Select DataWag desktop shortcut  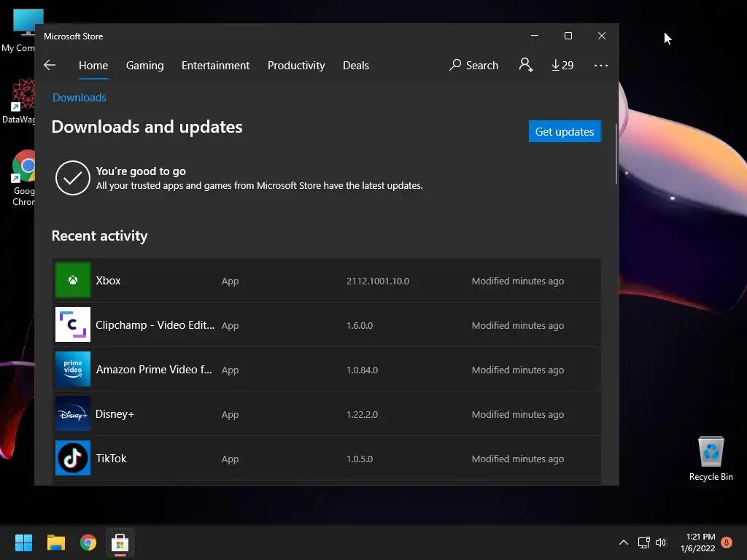[x=18, y=101]
